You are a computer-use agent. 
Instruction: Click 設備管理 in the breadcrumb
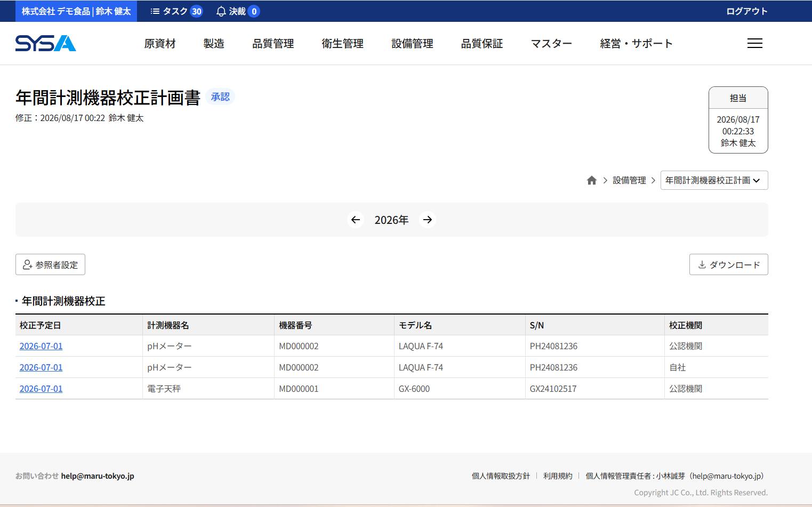[629, 180]
